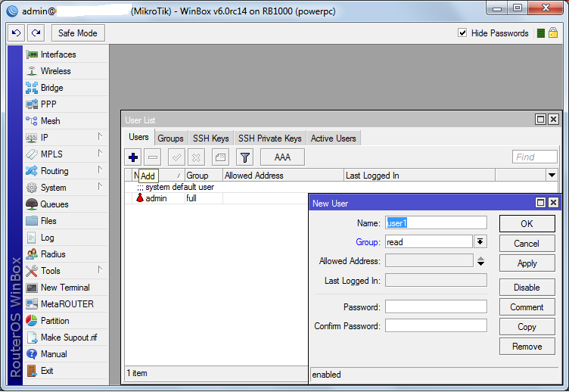Click the Copy button
The width and height of the screenshot is (569, 392).
527,327
